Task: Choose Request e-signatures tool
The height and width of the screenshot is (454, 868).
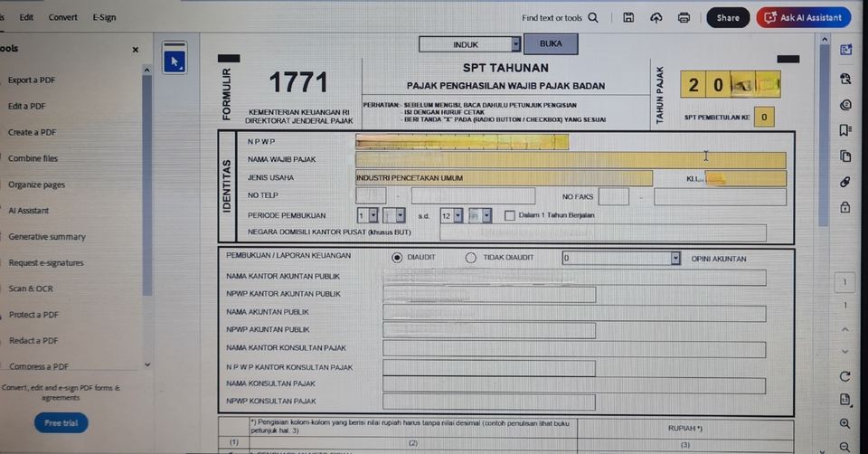Action: (46, 262)
